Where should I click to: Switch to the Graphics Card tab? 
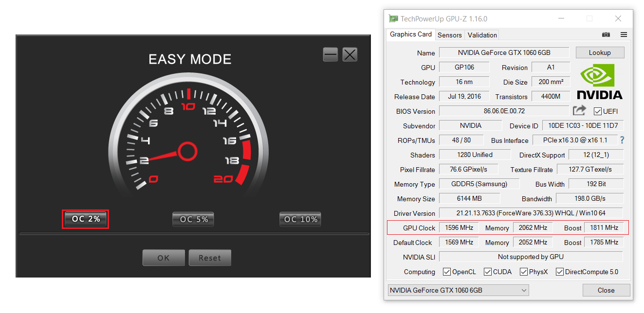(x=411, y=35)
